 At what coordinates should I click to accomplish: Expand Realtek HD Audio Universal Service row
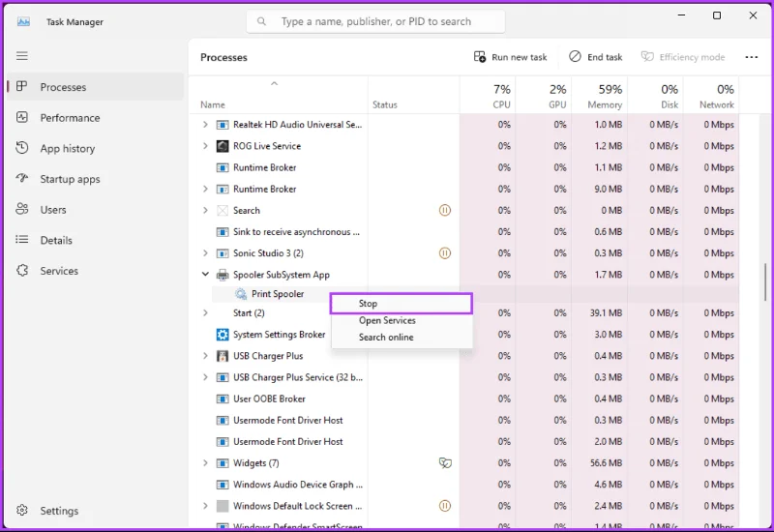pyautogui.click(x=205, y=125)
